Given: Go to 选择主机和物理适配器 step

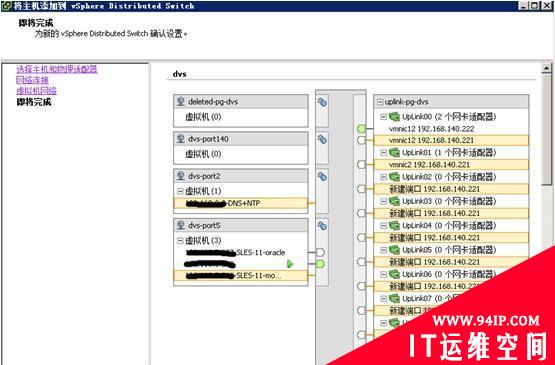Looking at the screenshot, I should pyautogui.click(x=57, y=69).
